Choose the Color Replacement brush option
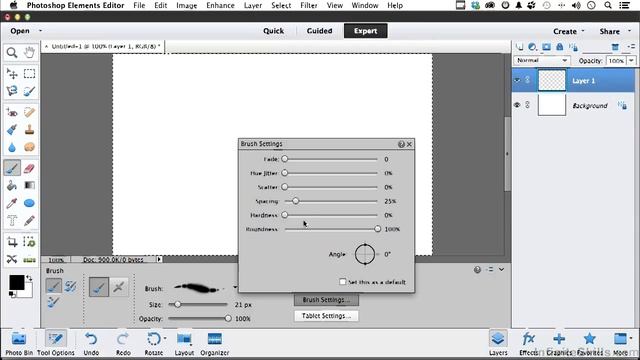640x360 pixels. click(53, 302)
